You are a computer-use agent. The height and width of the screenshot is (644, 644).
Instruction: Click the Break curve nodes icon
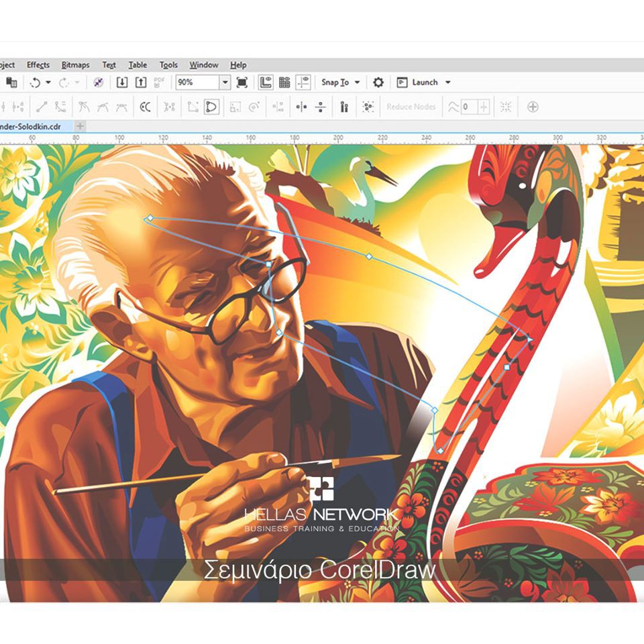point(18,107)
